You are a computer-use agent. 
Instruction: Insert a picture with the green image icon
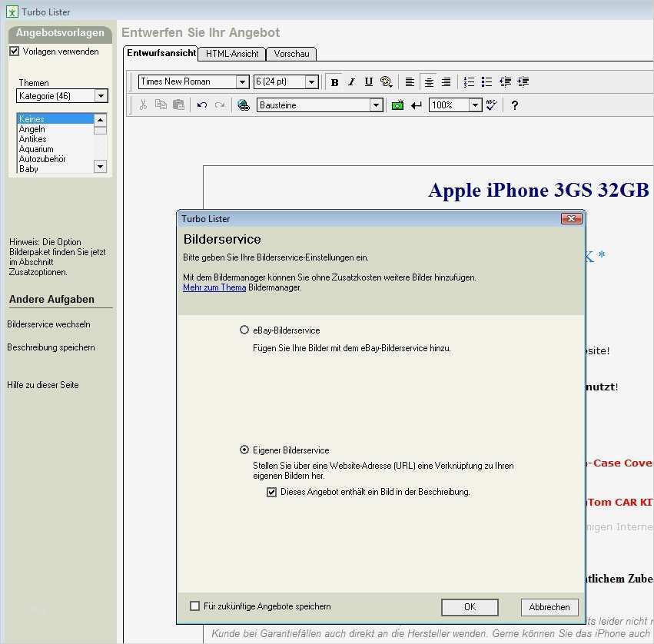click(x=397, y=105)
